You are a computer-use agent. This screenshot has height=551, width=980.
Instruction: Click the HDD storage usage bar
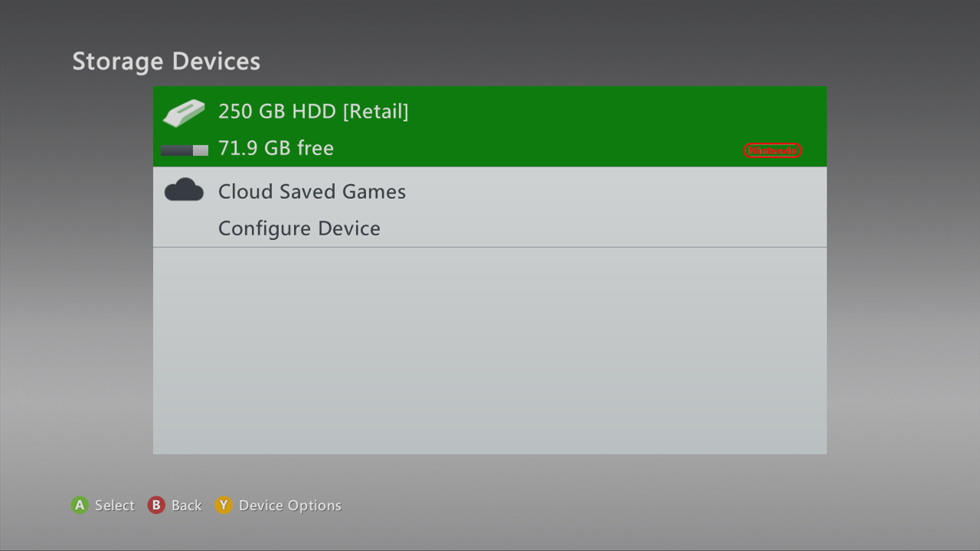pos(184,150)
